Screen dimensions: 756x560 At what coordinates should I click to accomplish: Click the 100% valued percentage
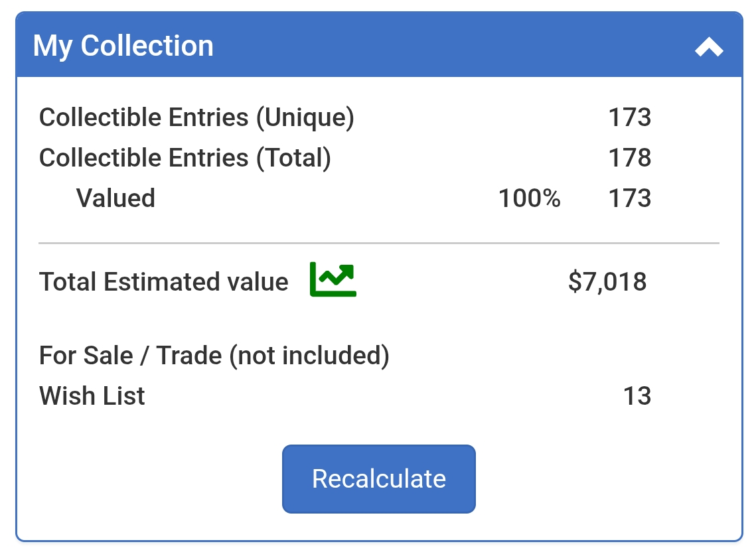(x=530, y=198)
